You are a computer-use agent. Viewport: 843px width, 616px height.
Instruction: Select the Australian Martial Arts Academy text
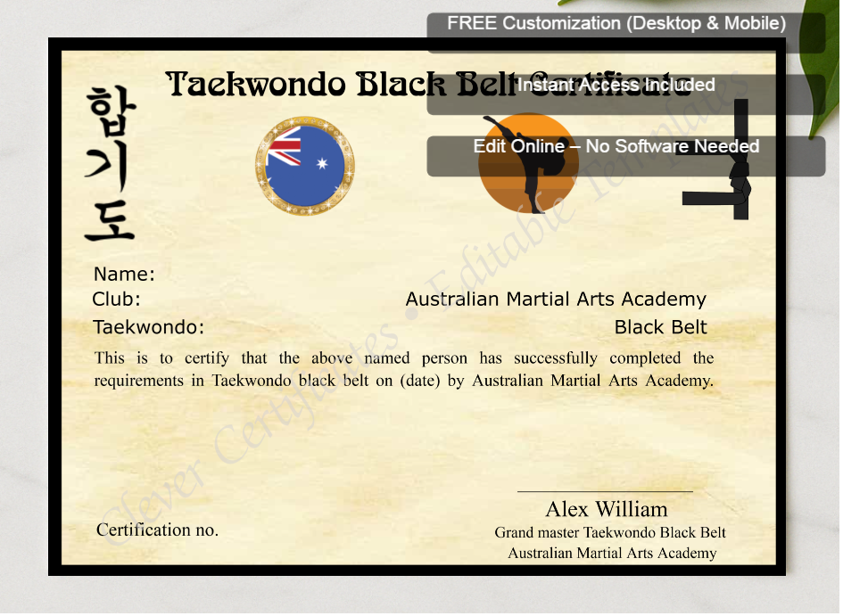[556, 299]
